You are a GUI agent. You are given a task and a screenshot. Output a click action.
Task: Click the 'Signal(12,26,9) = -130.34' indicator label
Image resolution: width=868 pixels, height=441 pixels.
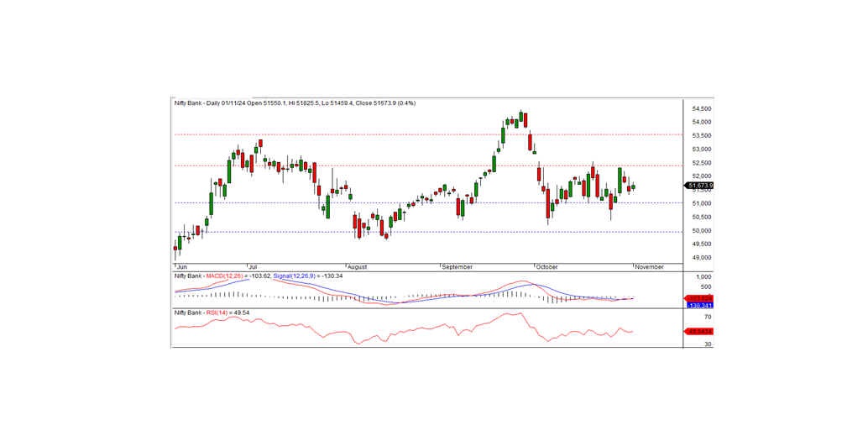click(x=307, y=276)
